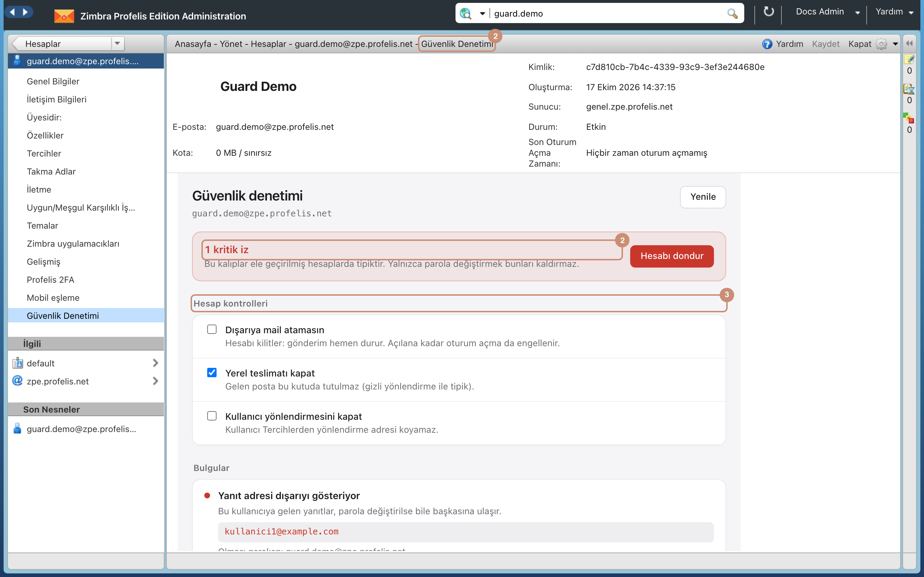Check Kullanıcı yönlendirmesini kapat checkbox
This screenshot has height=577, width=924.
coord(212,415)
